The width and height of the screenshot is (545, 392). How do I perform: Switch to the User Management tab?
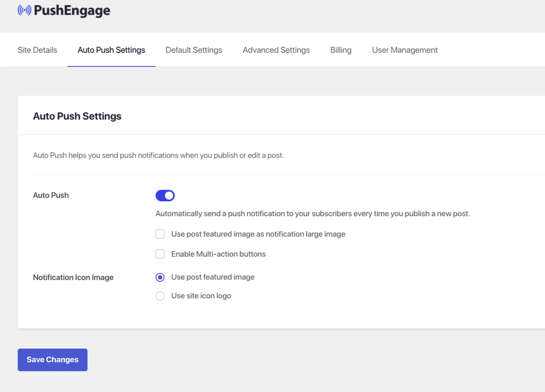[x=405, y=50]
